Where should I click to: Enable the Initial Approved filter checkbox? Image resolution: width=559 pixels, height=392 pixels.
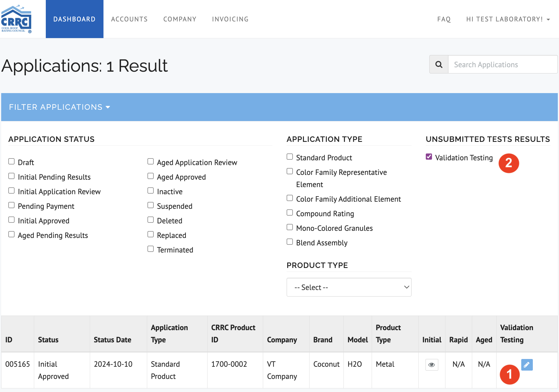click(12, 220)
